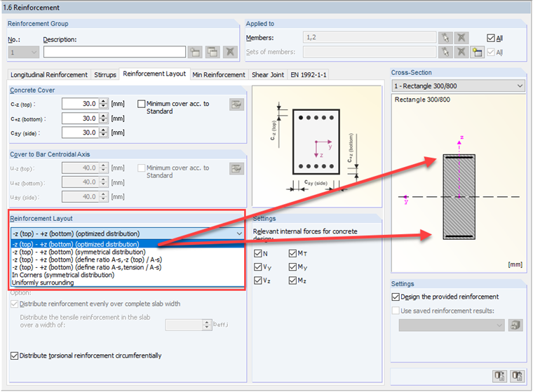This screenshot has height=392, width=533.
Task: Open the concrete cover standard settings icon
Action: point(236,104)
